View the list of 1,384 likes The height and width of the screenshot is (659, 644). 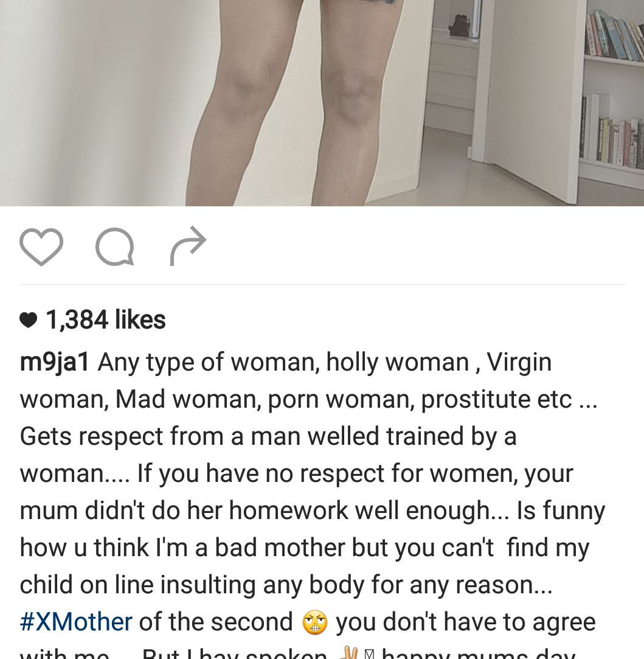click(x=105, y=319)
